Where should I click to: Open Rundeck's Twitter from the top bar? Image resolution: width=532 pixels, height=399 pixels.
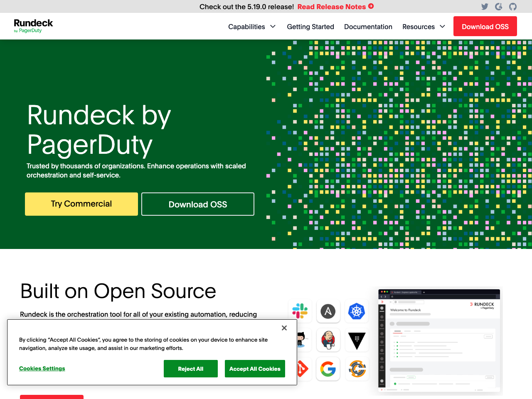(x=484, y=6)
